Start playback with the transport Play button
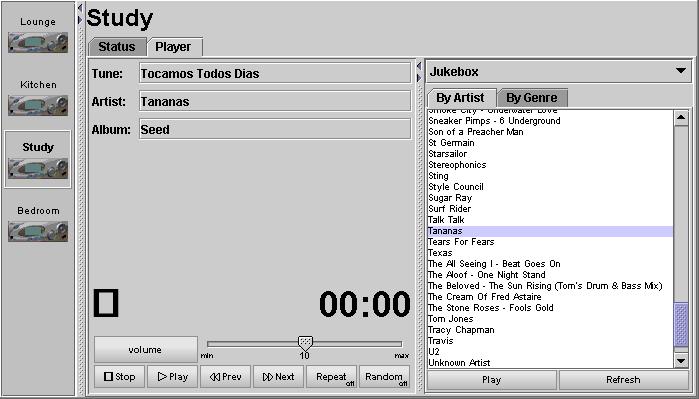This screenshot has width=699, height=399. (x=173, y=377)
